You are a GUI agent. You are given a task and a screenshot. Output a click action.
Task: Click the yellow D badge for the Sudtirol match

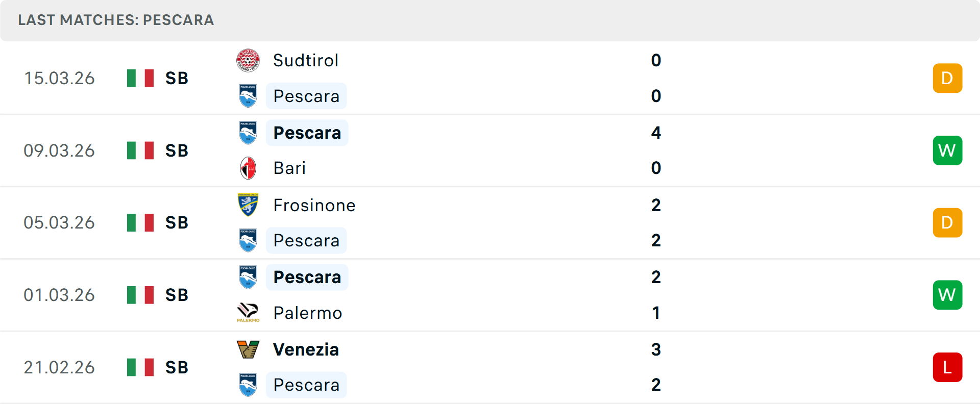947,78
